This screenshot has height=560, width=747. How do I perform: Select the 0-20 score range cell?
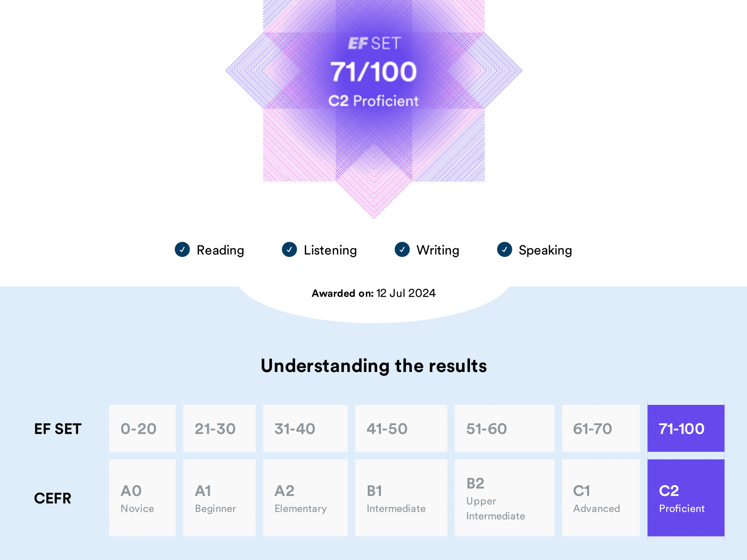click(142, 428)
